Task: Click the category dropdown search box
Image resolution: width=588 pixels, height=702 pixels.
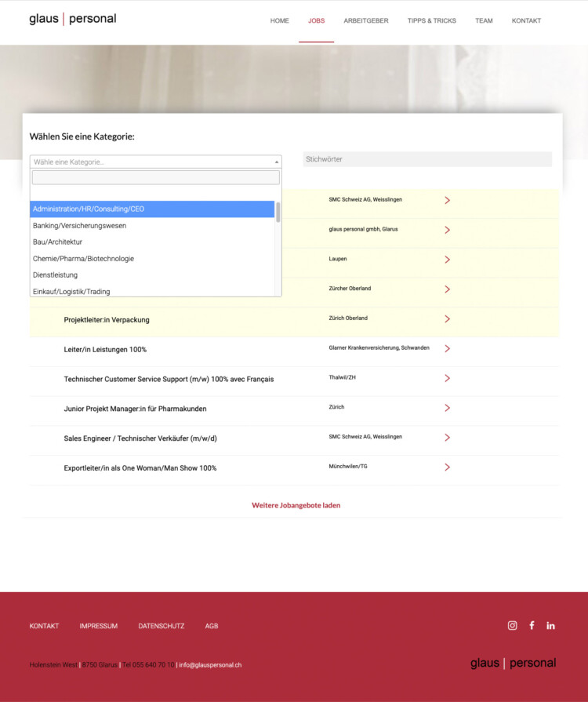Action: [x=155, y=178]
